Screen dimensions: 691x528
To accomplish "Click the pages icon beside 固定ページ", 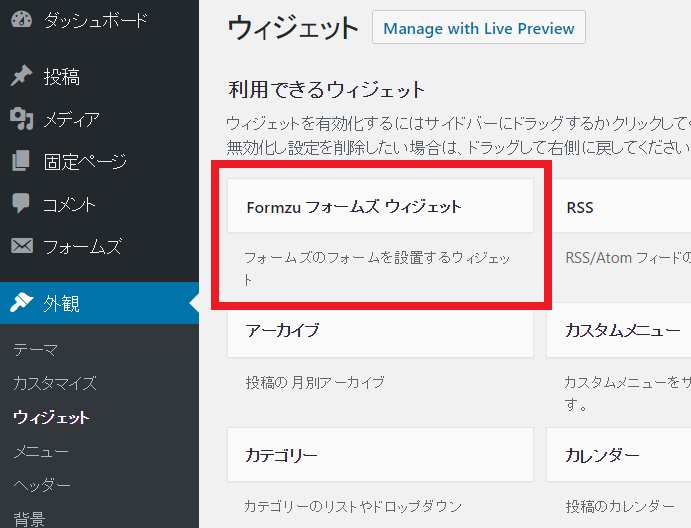I will (21, 160).
